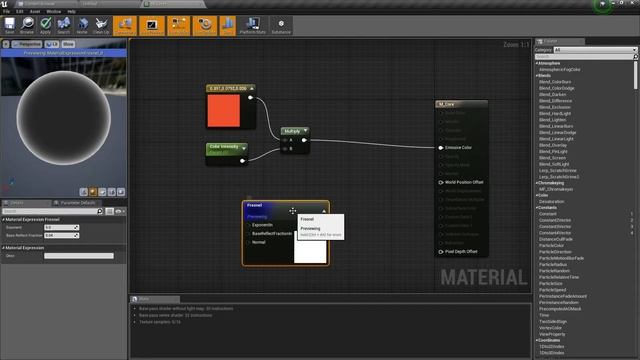Viewport: 640px width, 360px height.
Task: Click the Home toolbar icon
Action: [82, 26]
